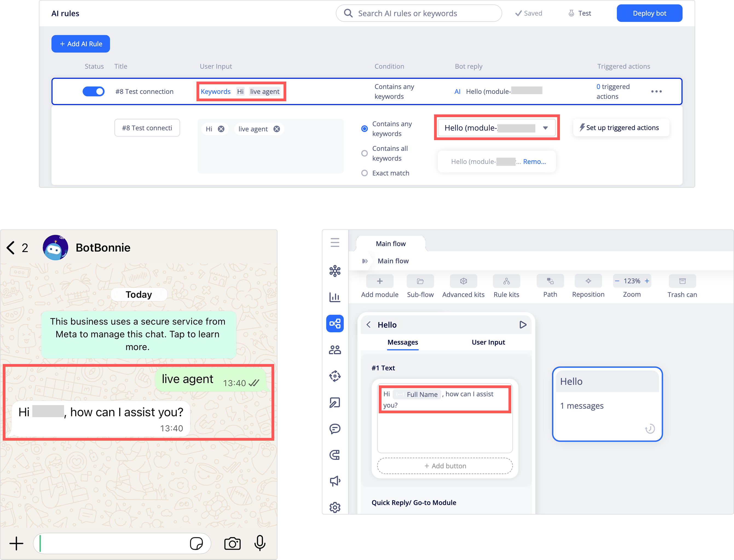
Task: Select the Contains all keywords option
Action: pos(364,153)
